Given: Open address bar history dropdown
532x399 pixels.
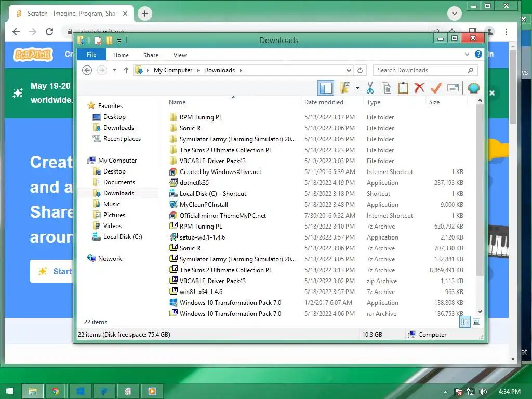Looking at the screenshot, I should [349, 70].
